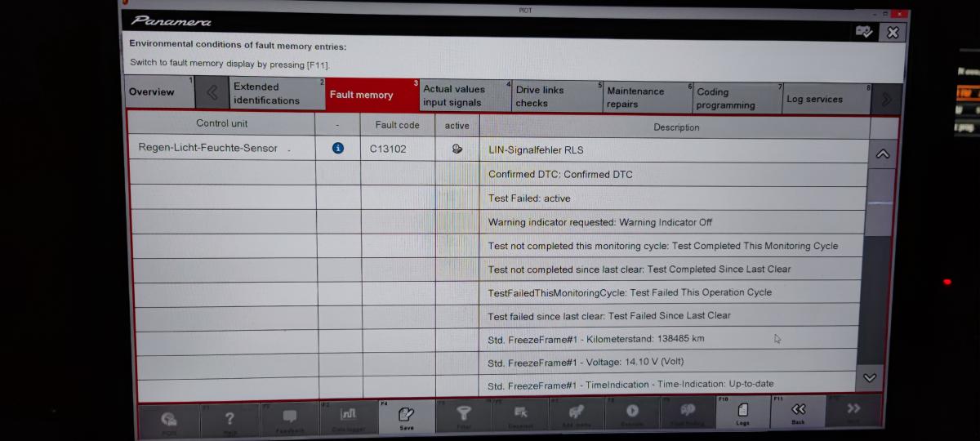The image size is (980, 441).
Task: Click the Help question mark icon
Action: point(229,418)
